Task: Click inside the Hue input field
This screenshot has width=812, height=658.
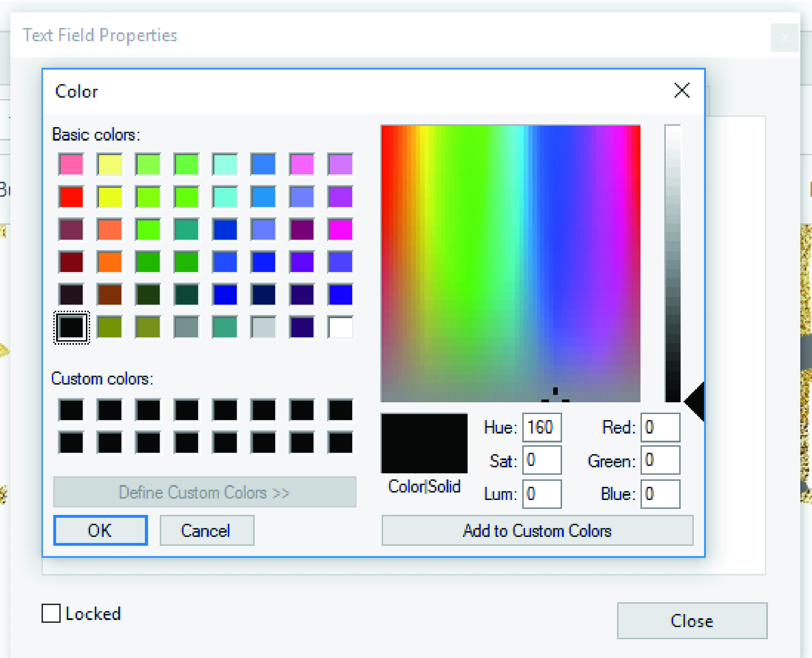Action: tap(541, 428)
